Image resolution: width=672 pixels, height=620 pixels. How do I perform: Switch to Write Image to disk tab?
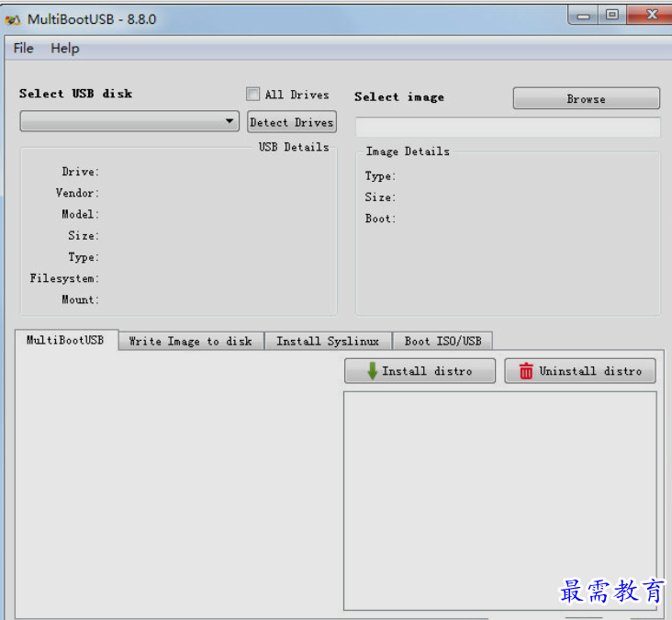point(191,342)
